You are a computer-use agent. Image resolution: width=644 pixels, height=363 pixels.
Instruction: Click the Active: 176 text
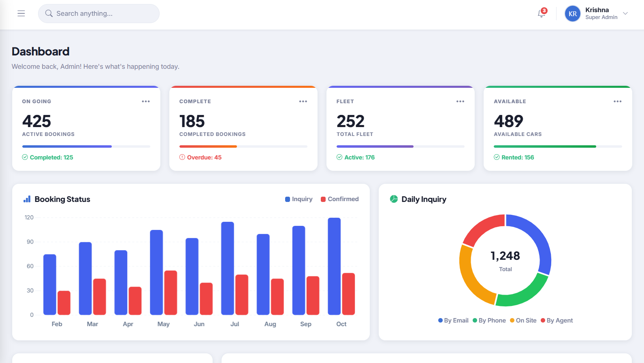click(360, 157)
